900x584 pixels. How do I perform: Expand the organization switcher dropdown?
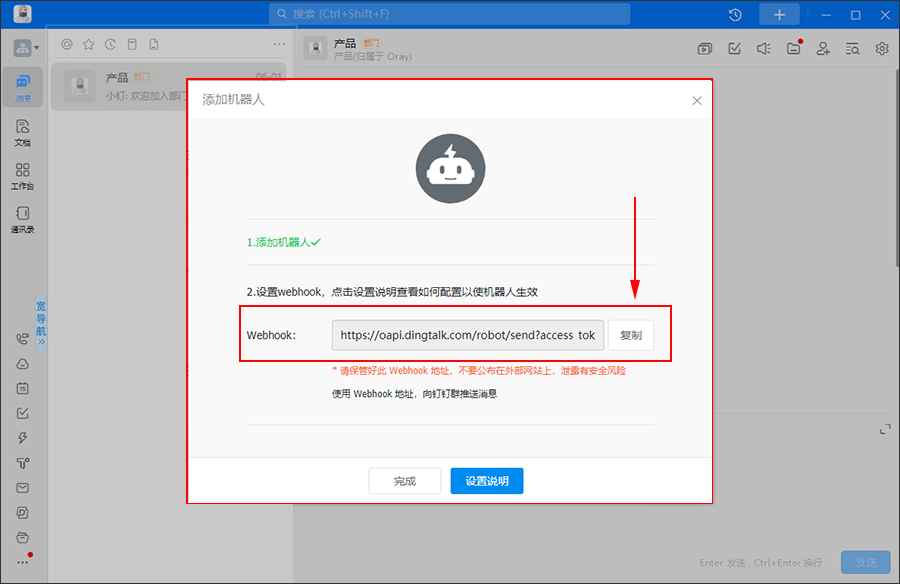point(26,48)
